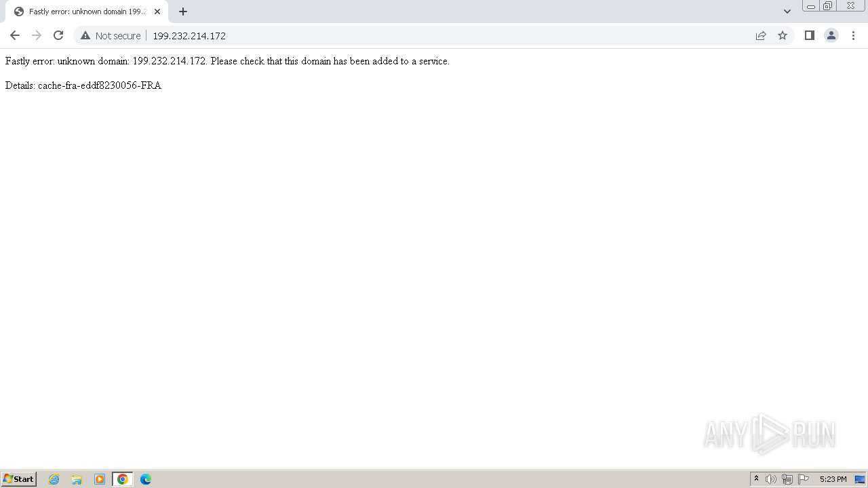The height and width of the screenshot is (488, 868).
Task: Open the volume speaker icon
Action: 771,479
